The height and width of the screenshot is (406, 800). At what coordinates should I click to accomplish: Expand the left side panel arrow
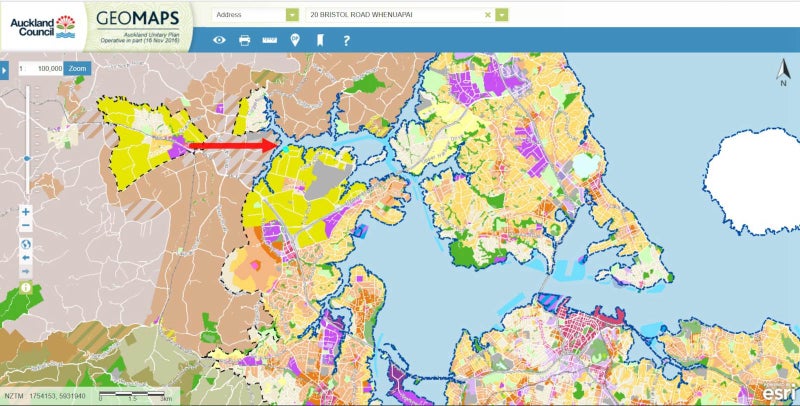(4, 70)
